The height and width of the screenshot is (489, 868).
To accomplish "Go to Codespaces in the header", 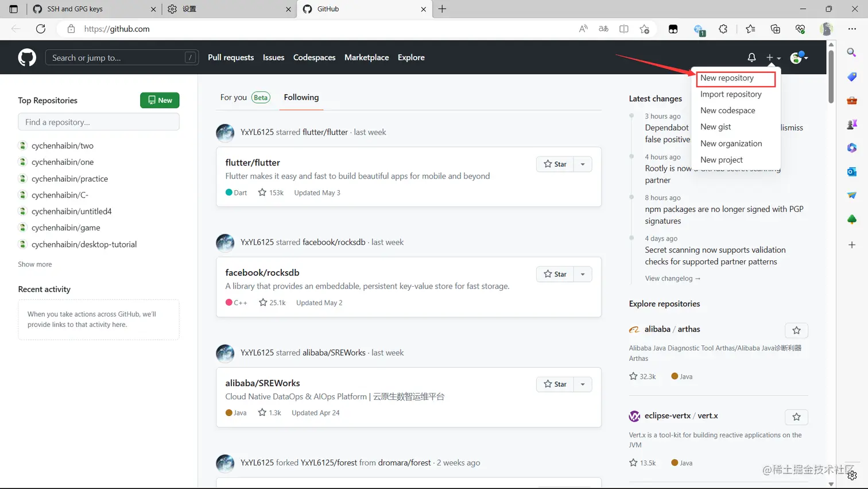I will tap(315, 57).
